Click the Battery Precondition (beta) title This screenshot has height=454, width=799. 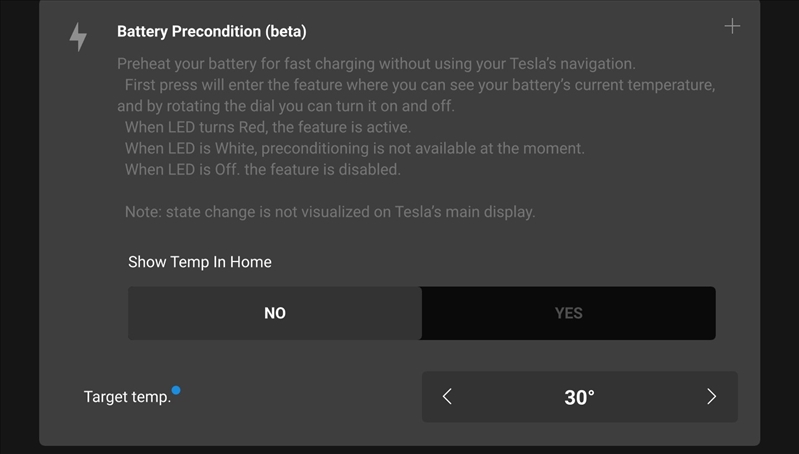pos(211,32)
